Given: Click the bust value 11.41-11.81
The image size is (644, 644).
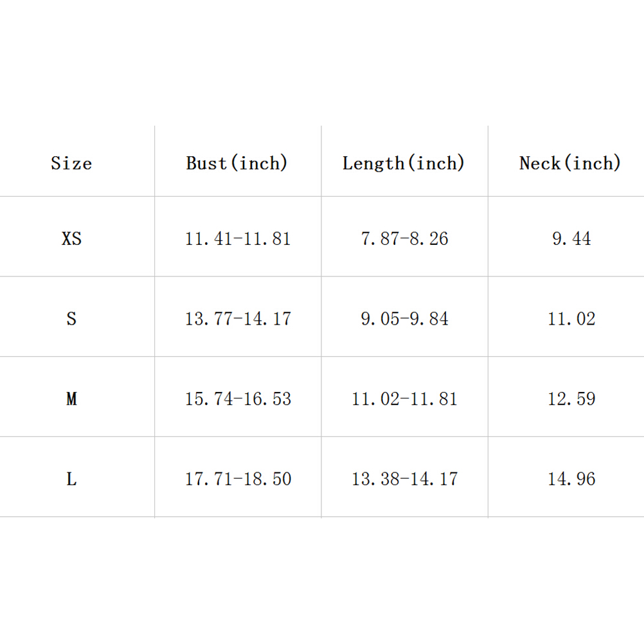Looking at the screenshot, I should 238,239.
